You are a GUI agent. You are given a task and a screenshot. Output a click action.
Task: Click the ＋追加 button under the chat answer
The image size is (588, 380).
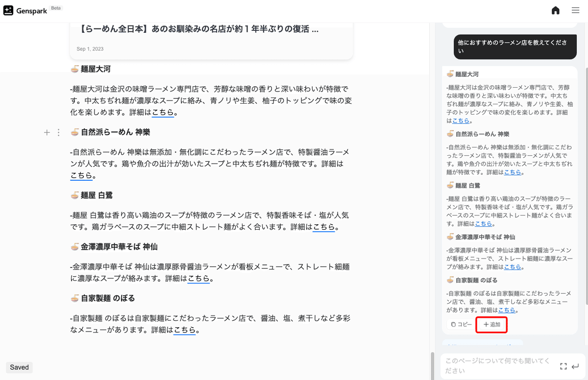tap(491, 325)
